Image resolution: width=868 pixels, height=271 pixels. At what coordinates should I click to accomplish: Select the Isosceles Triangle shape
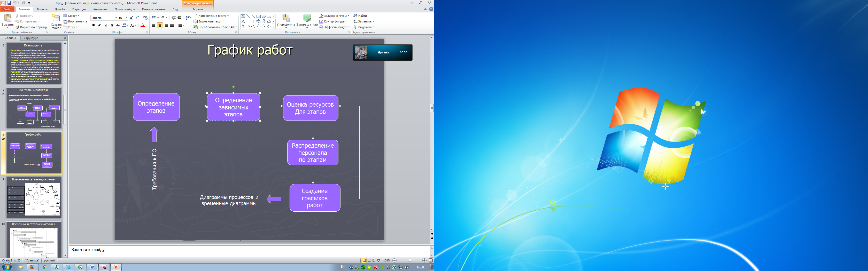[x=243, y=21]
